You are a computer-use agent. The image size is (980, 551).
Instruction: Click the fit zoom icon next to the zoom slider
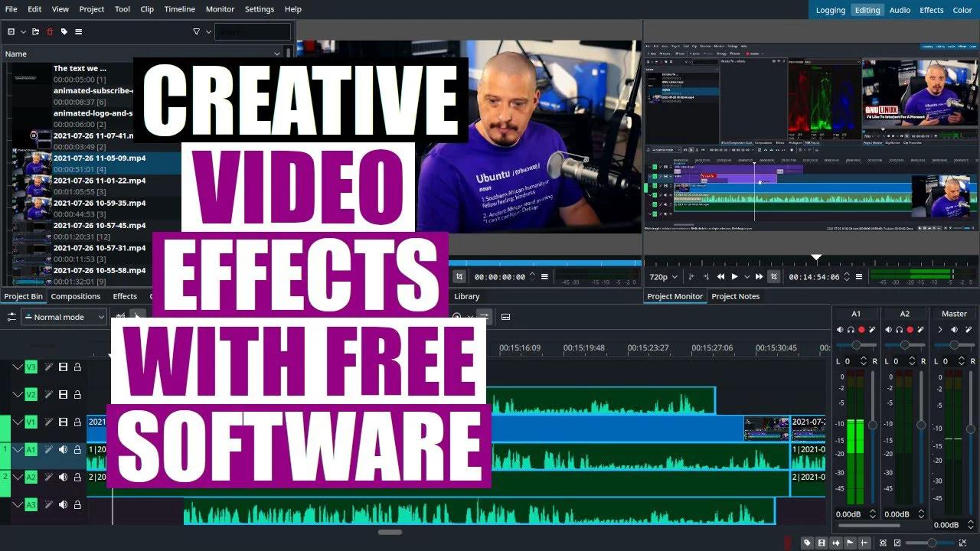(x=883, y=543)
